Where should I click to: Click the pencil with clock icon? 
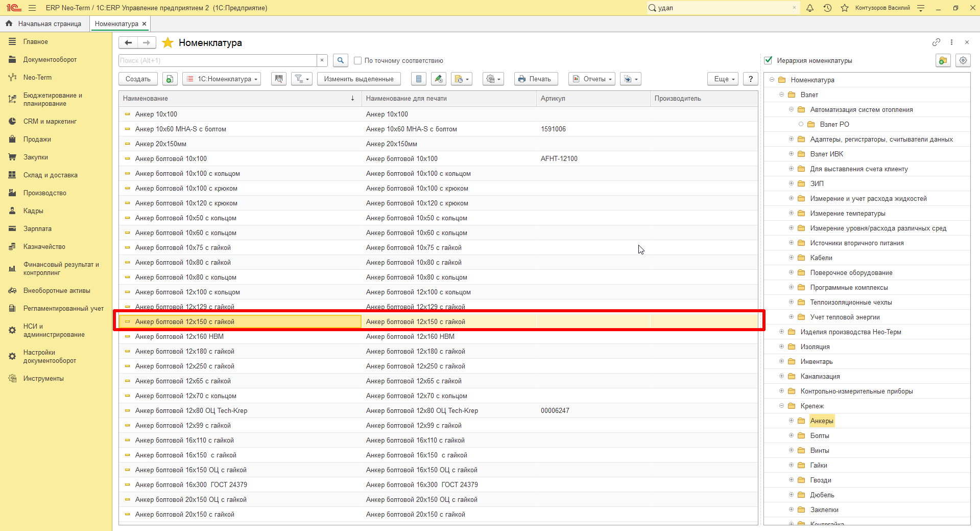(x=439, y=79)
